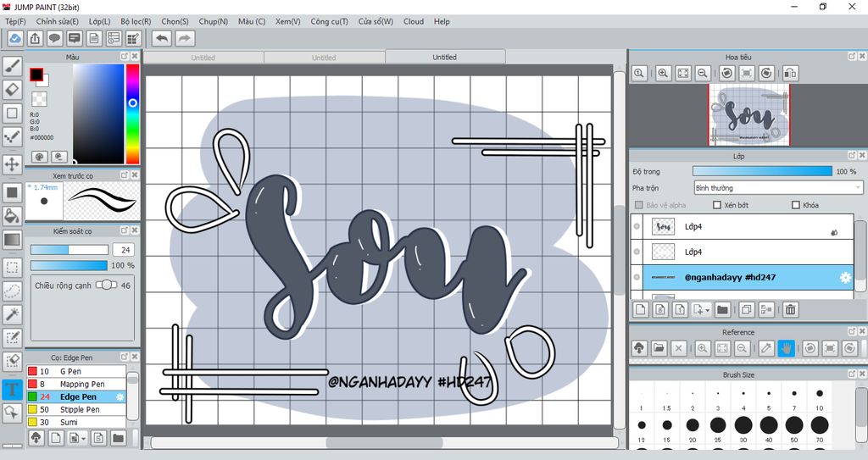Screen dimensions: 868x460
Task: Select the Sumi brush
Action: click(76, 422)
